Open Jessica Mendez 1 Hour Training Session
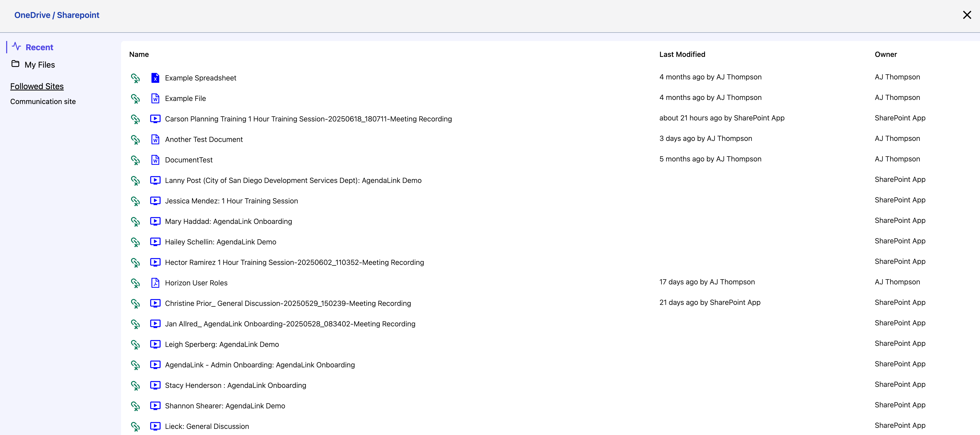 [x=231, y=201]
